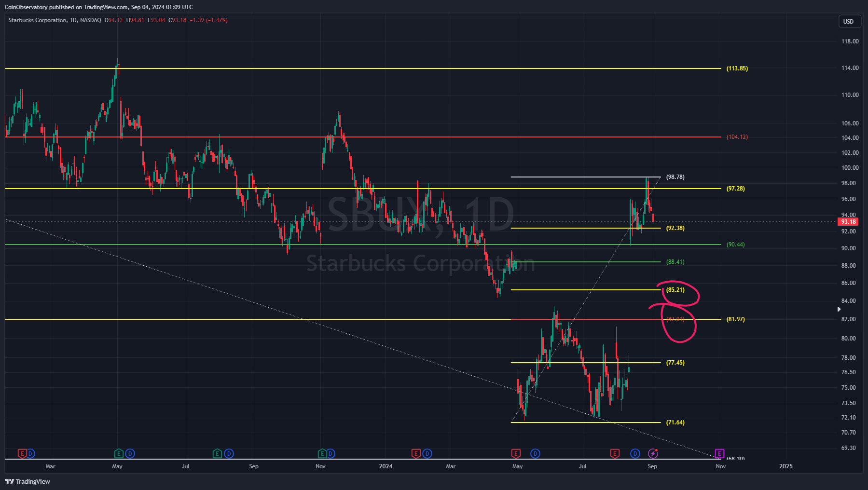Select the dividend D marker in August 2024
The image size is (868, 490).
point(635,453)
